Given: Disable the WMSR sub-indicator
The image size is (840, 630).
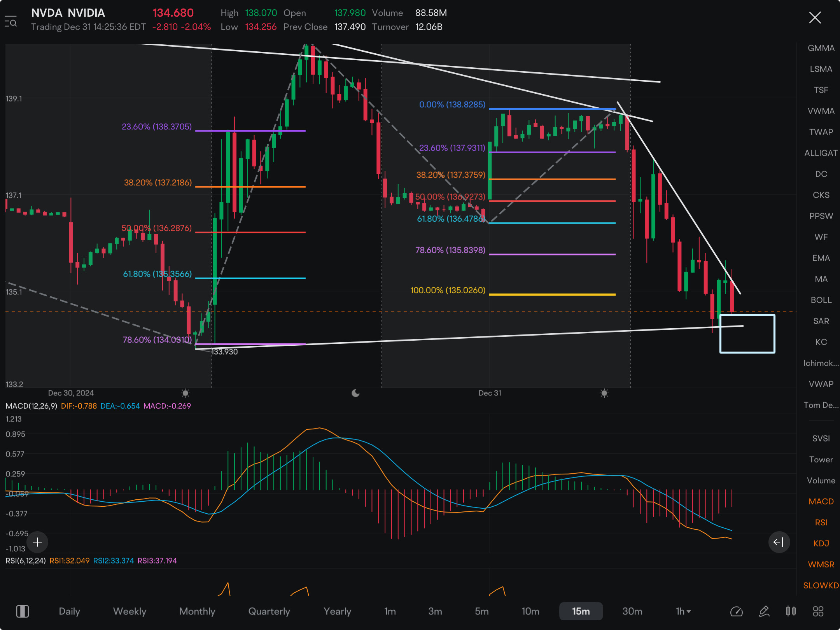Looking at the screenshot, I should click(821, 564).
